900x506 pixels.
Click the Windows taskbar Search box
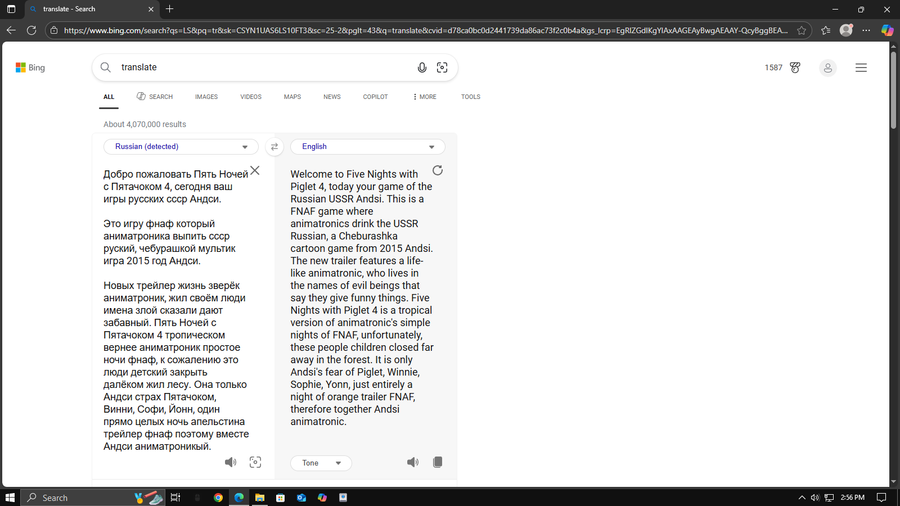tap(93, 497)
